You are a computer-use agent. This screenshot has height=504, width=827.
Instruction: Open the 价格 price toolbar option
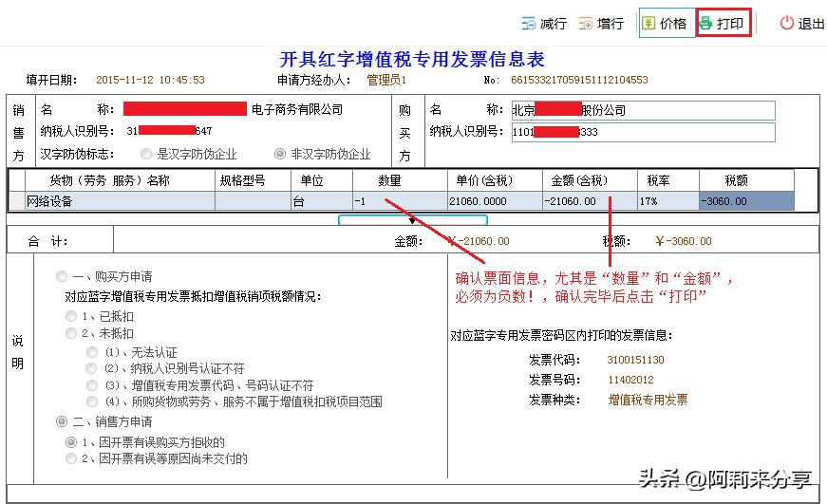tap(666, 23)
